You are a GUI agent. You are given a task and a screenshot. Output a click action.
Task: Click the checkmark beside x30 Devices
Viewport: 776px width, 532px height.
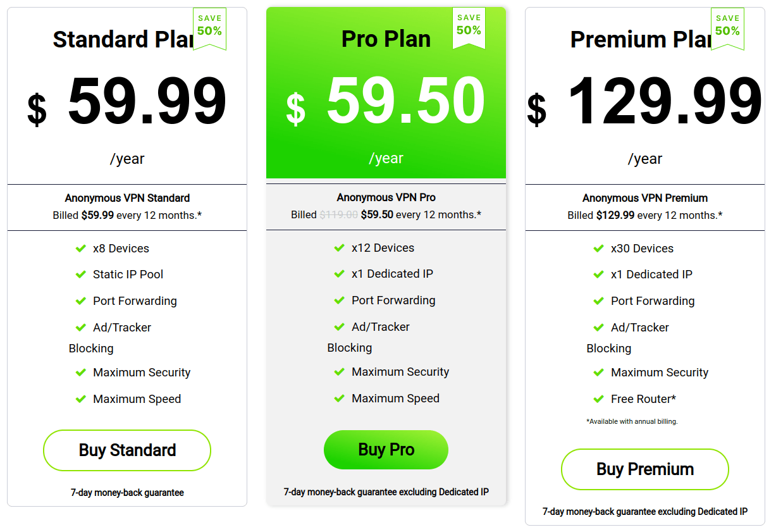tap(599, 248)
